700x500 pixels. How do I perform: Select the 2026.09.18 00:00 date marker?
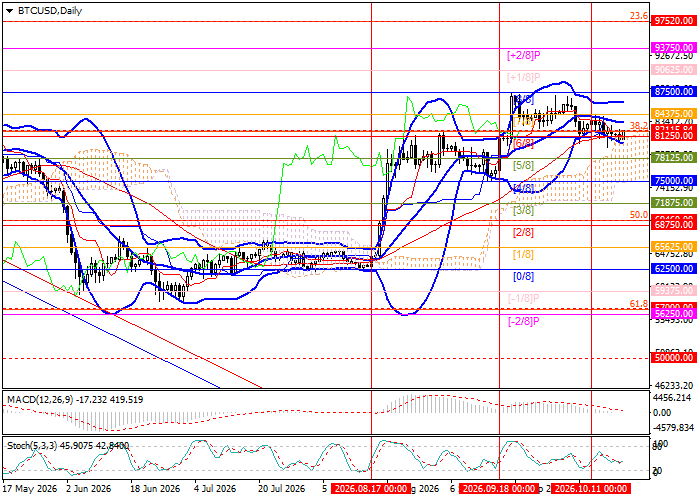pyautogui.click(x=499, y=489)
